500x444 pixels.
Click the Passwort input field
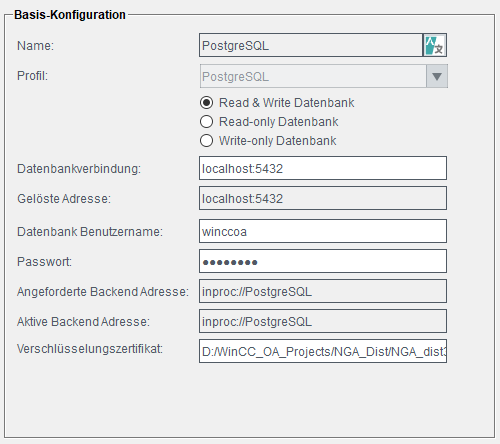323,261
